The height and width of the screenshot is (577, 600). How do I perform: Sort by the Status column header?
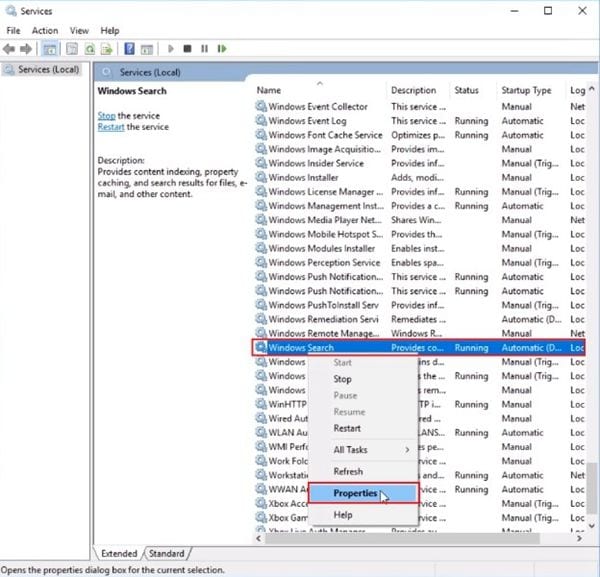[473, 90]
